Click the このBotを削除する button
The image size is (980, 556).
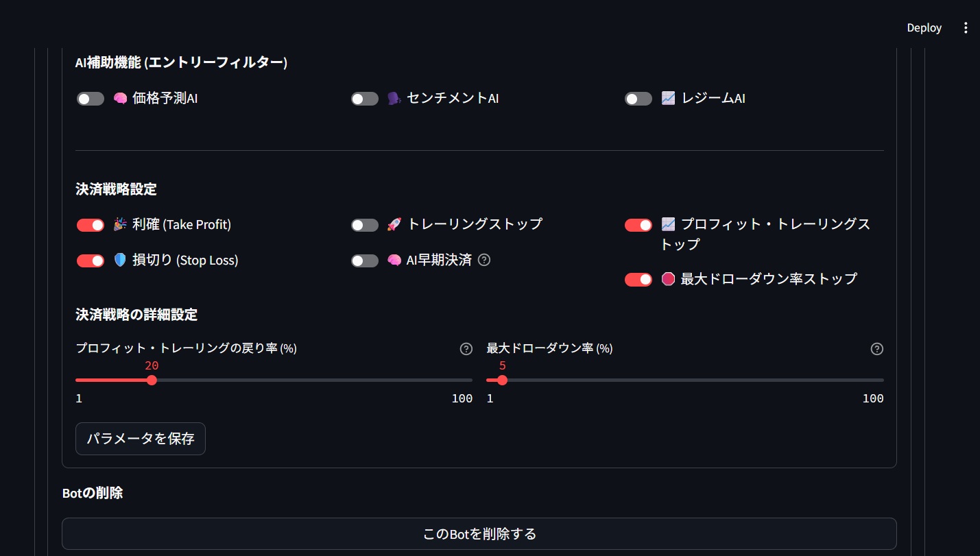point(479,533)
